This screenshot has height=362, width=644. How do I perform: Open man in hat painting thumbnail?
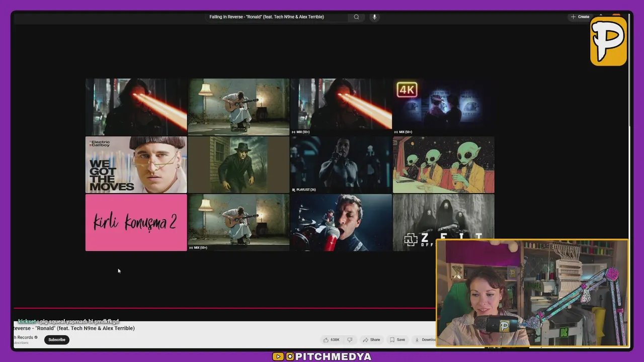238,165
